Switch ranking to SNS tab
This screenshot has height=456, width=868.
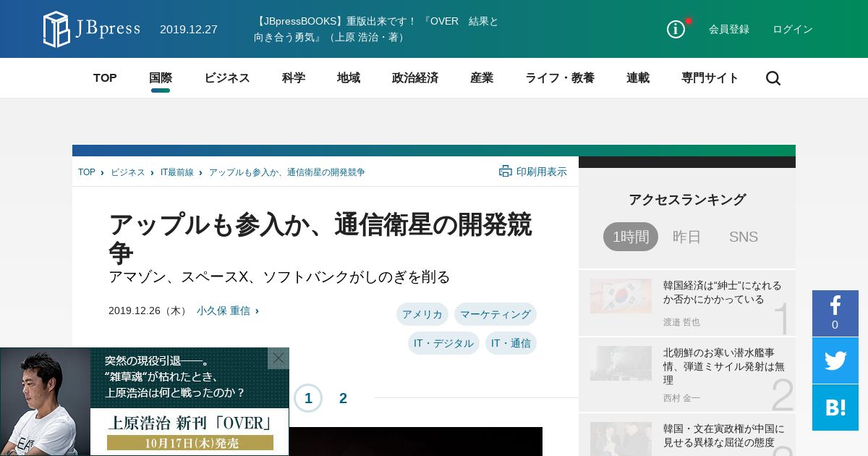tap(744, 237)
